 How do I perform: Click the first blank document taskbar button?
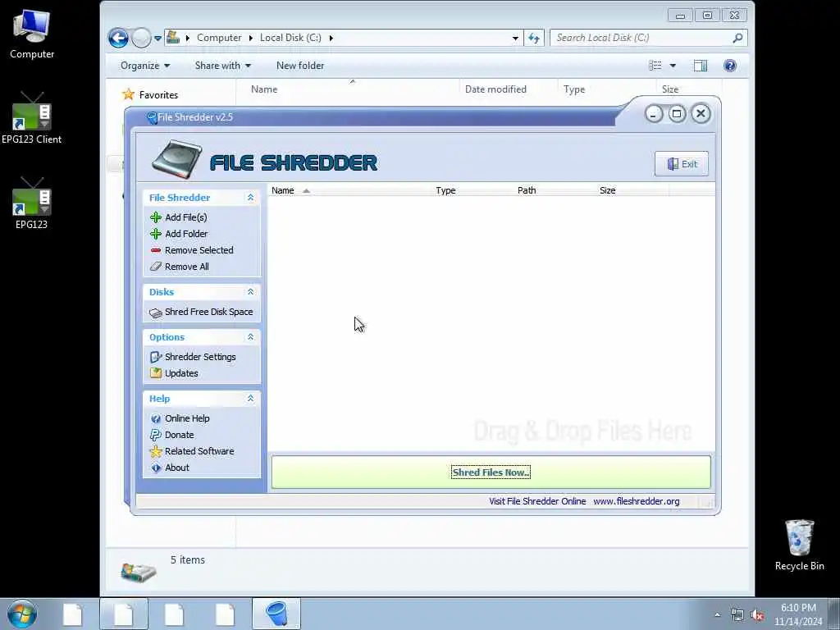72,614
